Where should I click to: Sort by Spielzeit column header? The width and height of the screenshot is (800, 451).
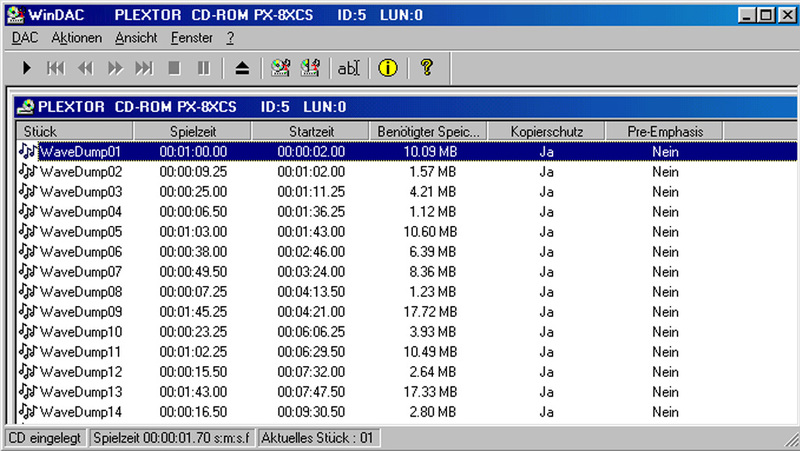pyautogui.click(x=192, y=131)
